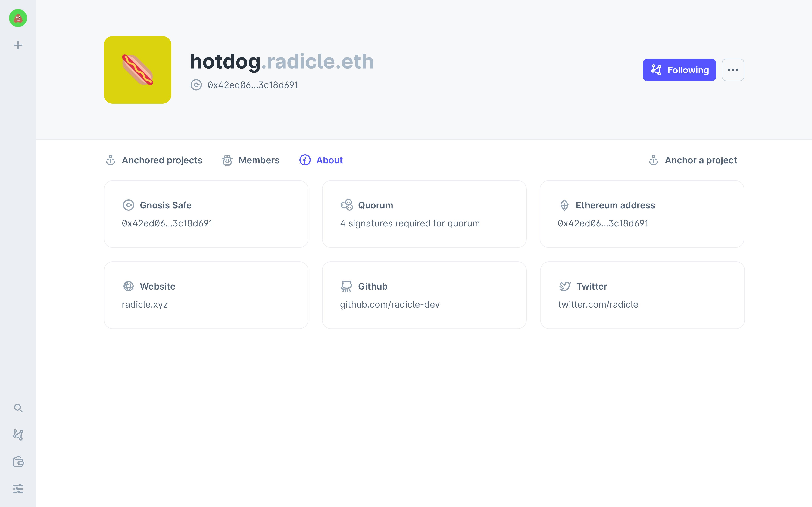Click the truncated address under hotdog.radicle.eth
The image size is (812, 507).
(x=252, y=85)
